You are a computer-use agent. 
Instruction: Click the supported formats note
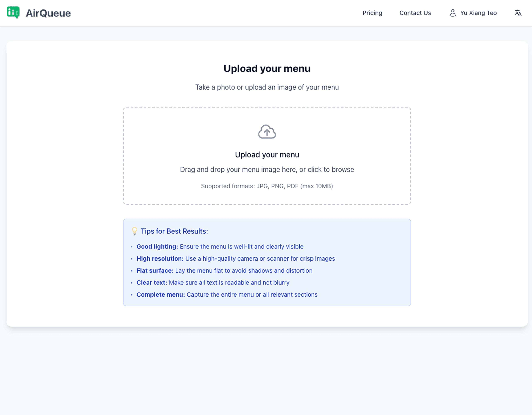(267, 186)
